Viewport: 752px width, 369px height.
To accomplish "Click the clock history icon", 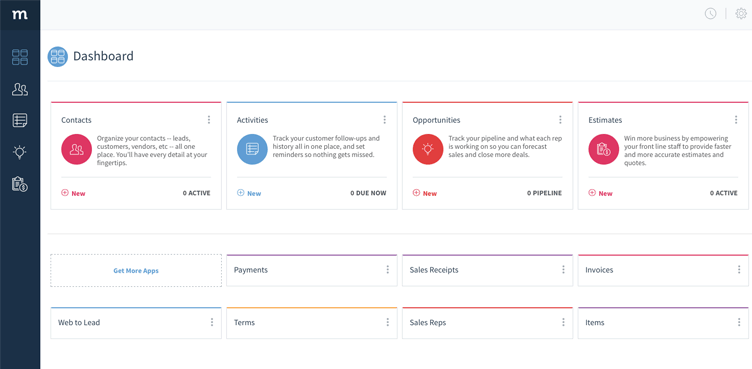I will [710, 14].
